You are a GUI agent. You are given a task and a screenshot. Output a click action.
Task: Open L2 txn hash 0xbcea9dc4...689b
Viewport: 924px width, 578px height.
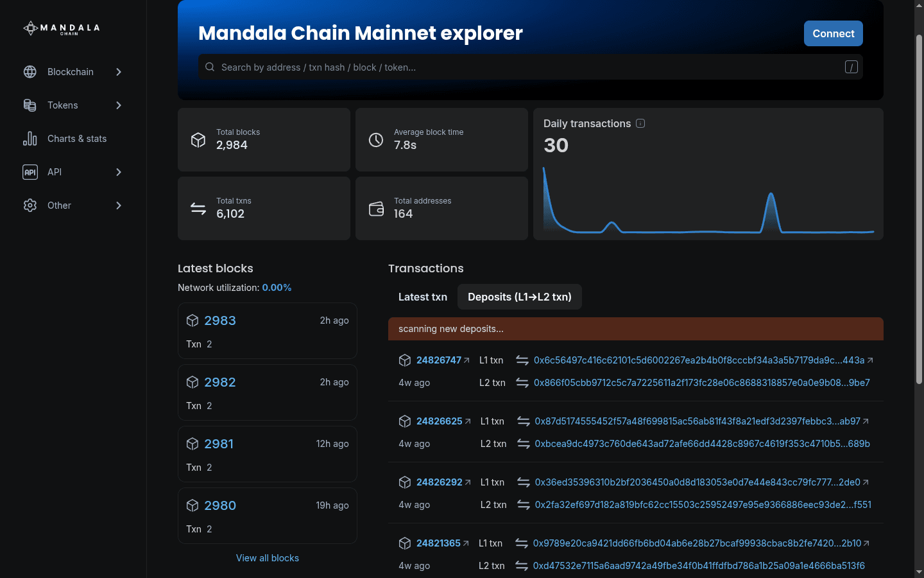[703, 444]
